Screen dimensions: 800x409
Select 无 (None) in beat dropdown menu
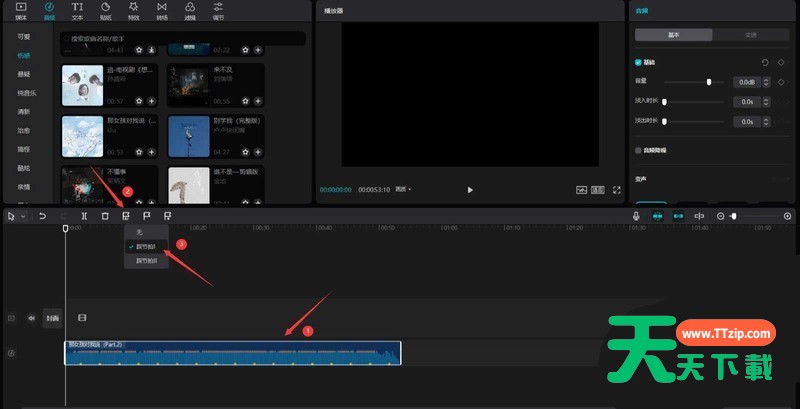[139, 232]
